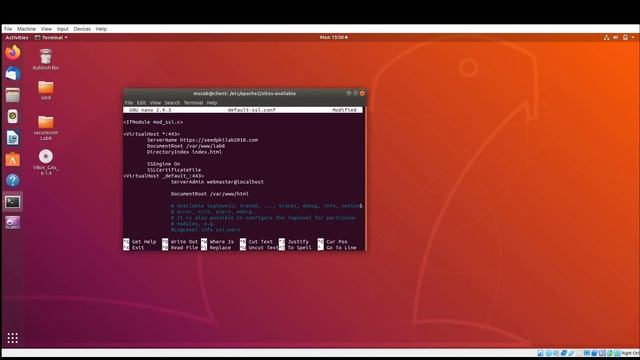
Task: Open the terminal window's File menu
Action: [129, 103]
